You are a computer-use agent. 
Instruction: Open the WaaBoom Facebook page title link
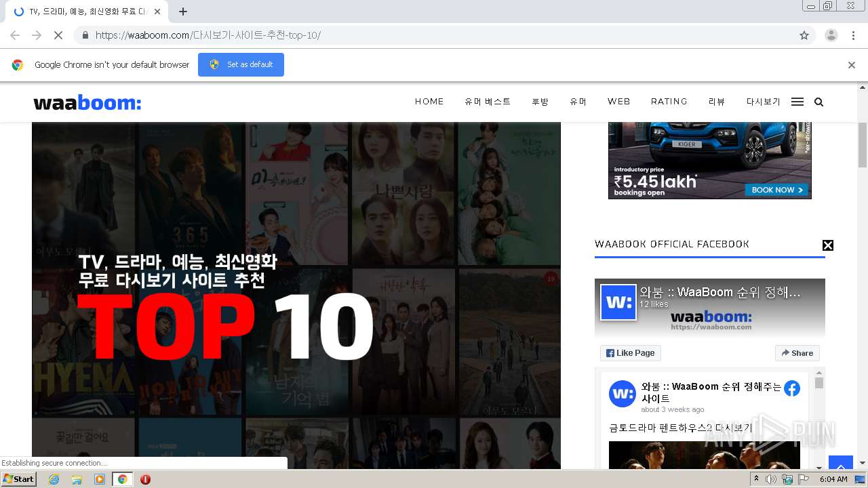pyautogui.click(x=720, y=292)
